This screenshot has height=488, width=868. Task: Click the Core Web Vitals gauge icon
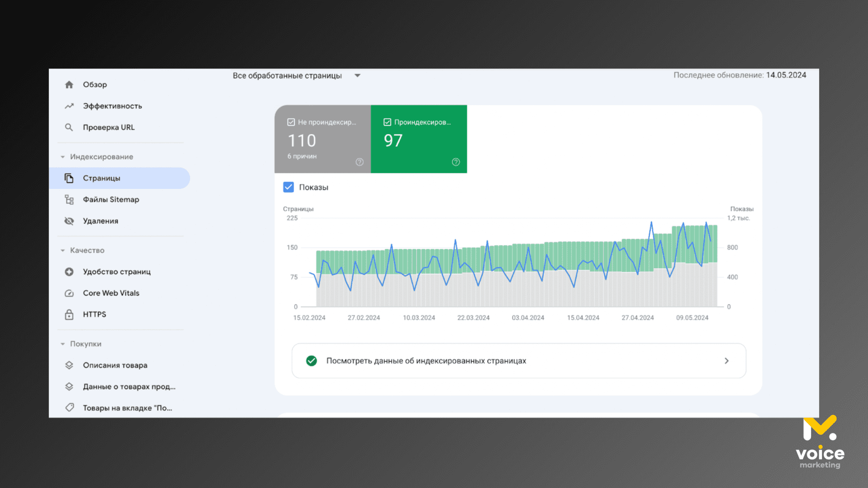(69, 293)
